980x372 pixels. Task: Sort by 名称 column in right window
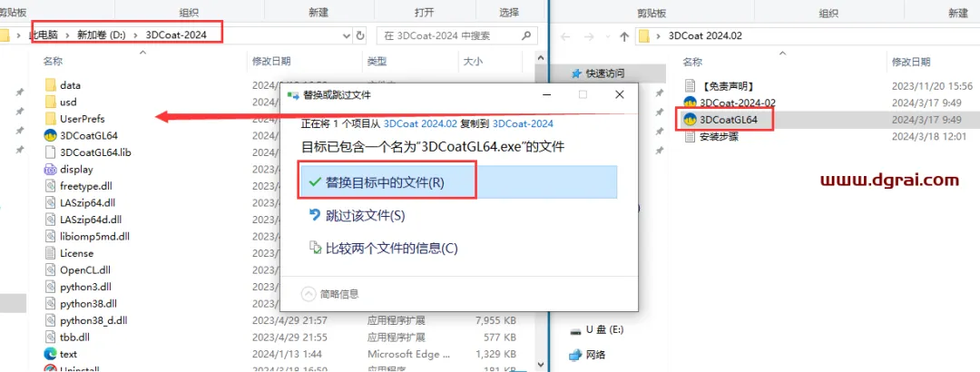[692, 62]
